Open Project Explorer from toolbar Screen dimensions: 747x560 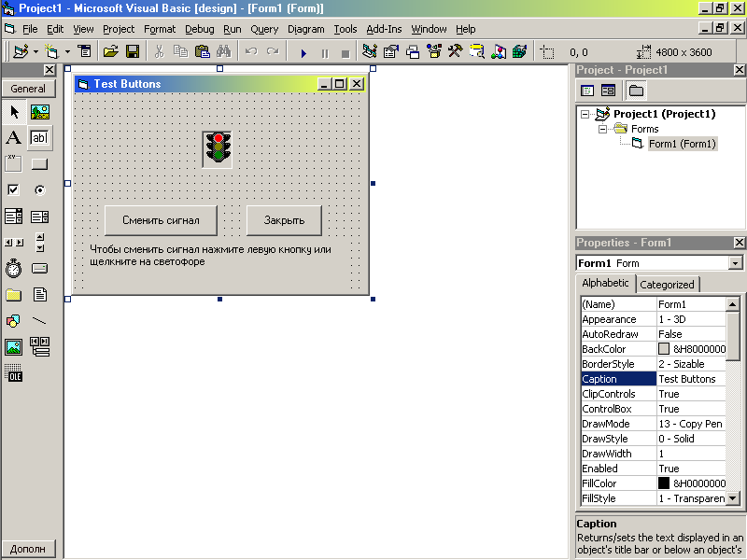point(369,51)
